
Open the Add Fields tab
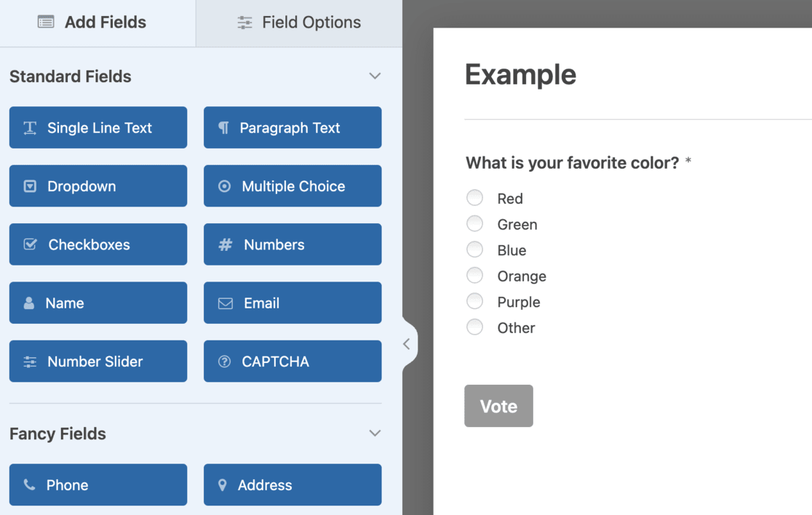coord(90,23)
